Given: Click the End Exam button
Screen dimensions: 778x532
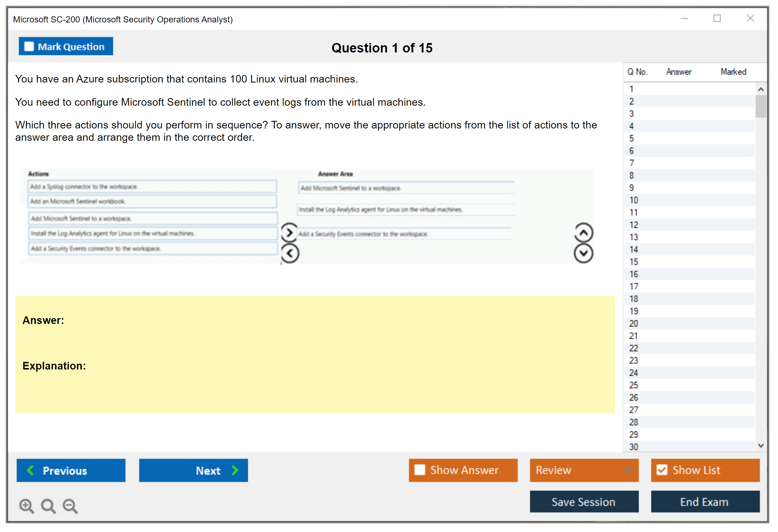Looking at the screenshot, I should pos(705,502).
